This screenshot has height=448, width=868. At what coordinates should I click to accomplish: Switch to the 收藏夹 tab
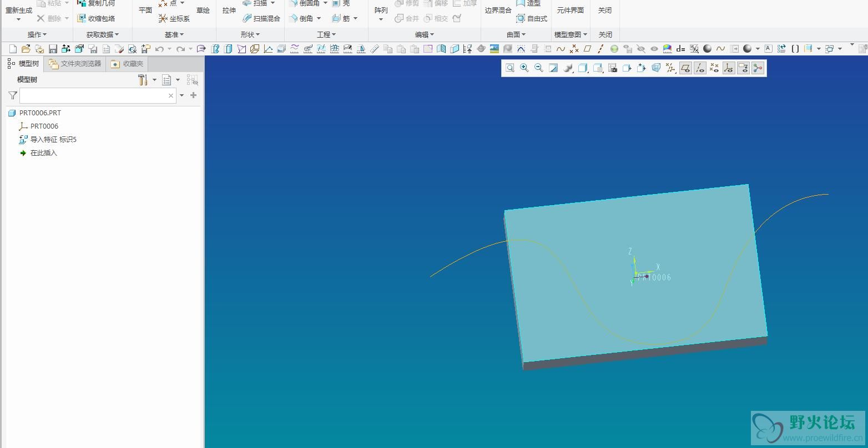pyautogui.click(x=127, y=64)
